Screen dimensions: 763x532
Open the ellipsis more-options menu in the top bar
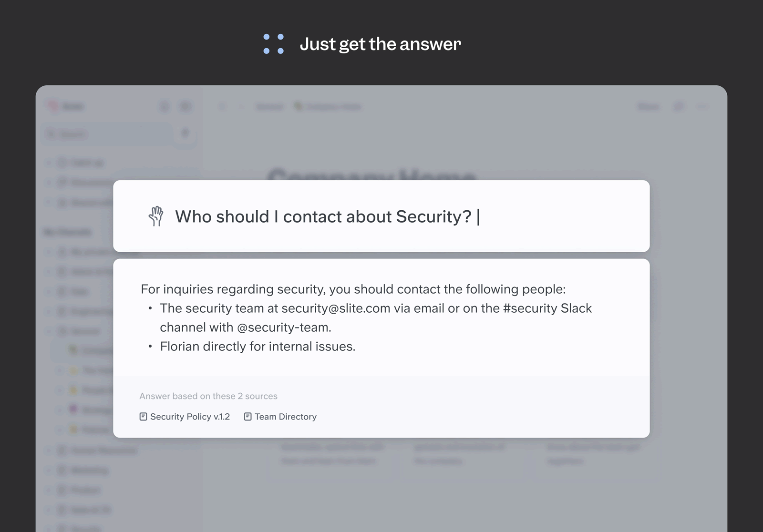(x=702, y=107)
